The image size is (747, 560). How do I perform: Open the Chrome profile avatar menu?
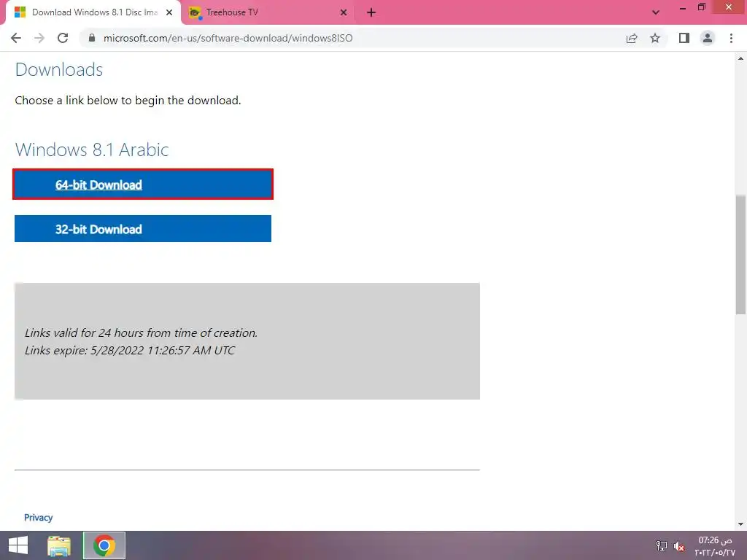pyautogui.click(x=708, y=38)
